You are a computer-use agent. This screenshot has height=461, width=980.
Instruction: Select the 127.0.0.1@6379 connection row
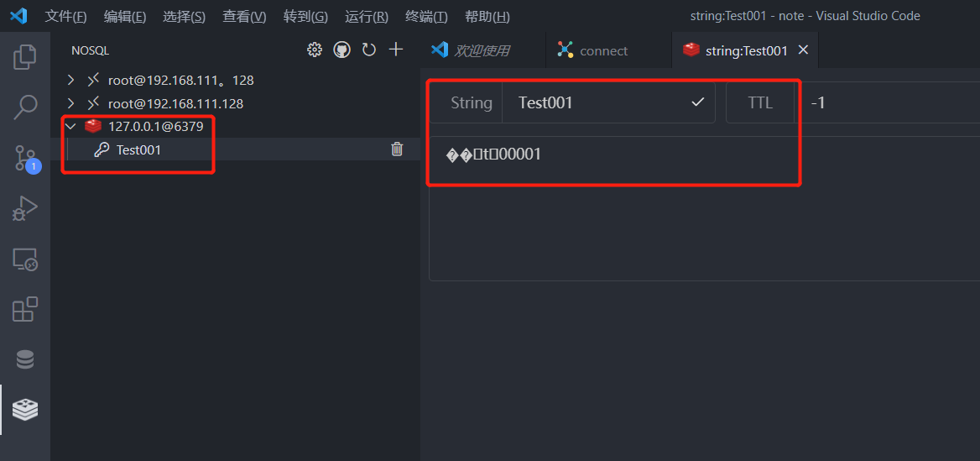[x=235, y=126]
